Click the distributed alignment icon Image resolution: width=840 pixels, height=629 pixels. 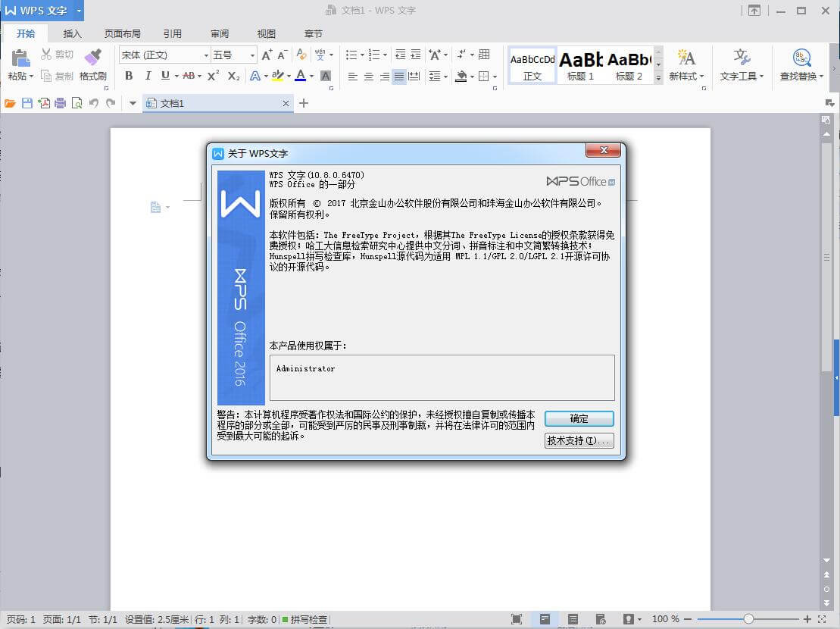(x=414, y=76)
